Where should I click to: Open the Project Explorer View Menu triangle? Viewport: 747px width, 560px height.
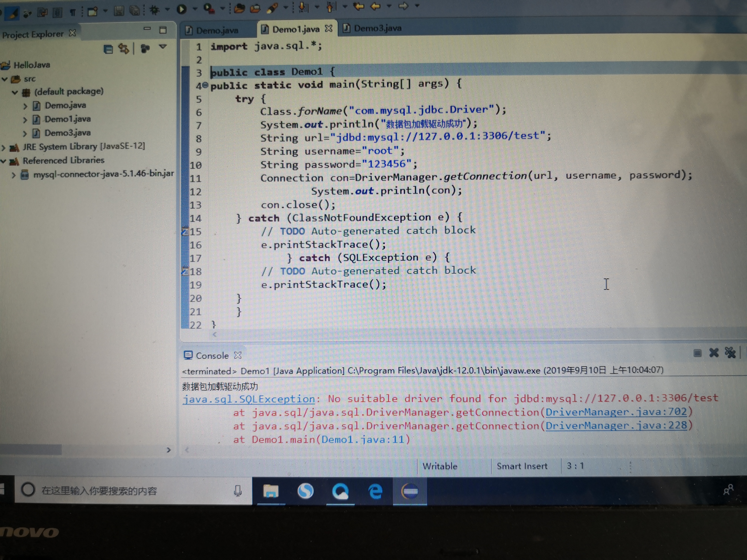click(x=163, y=47)
